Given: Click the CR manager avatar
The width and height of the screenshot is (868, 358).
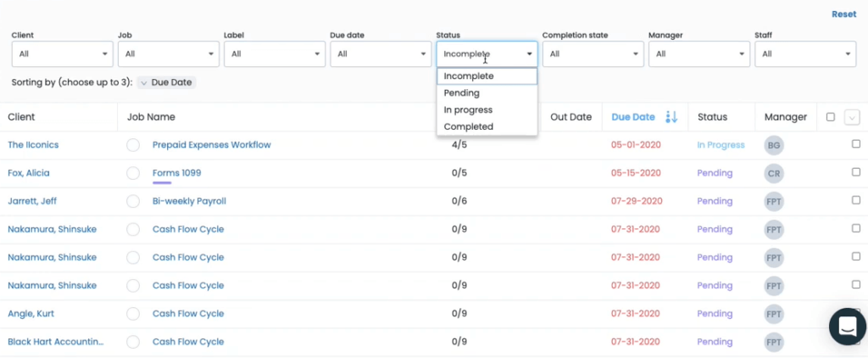Looking at the screenshot, I should [x=774, y=173].
